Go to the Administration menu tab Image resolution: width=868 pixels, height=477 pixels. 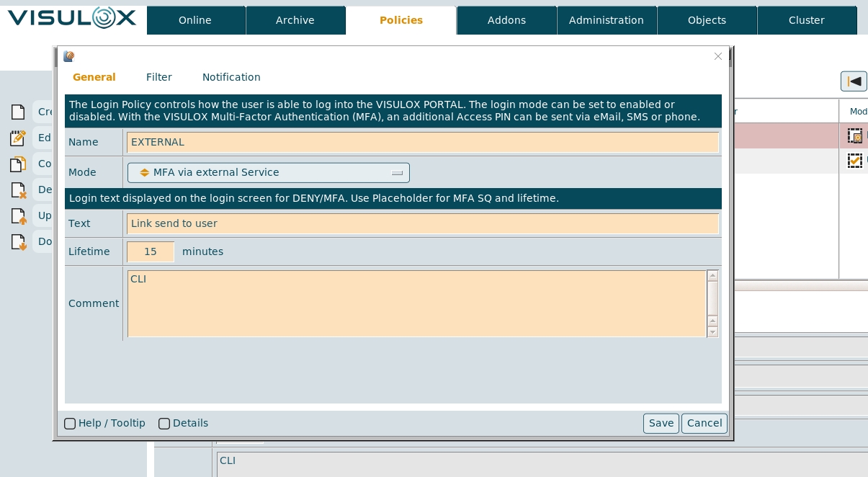pyautogui.click(x=606, y=20)
